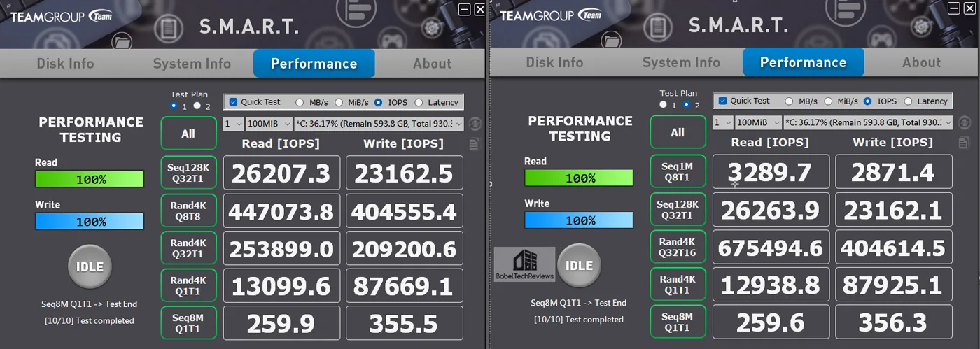Click the green Read progress bar in Test Plan 1 window
Viewport: 980px width, 349px height.
point(90,179)
